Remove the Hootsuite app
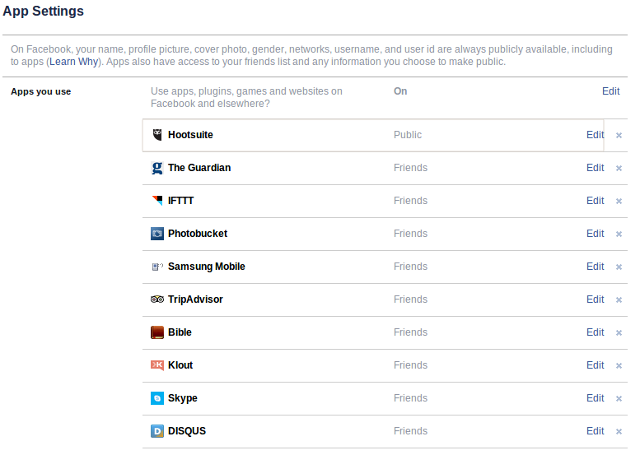 [619, 135]
